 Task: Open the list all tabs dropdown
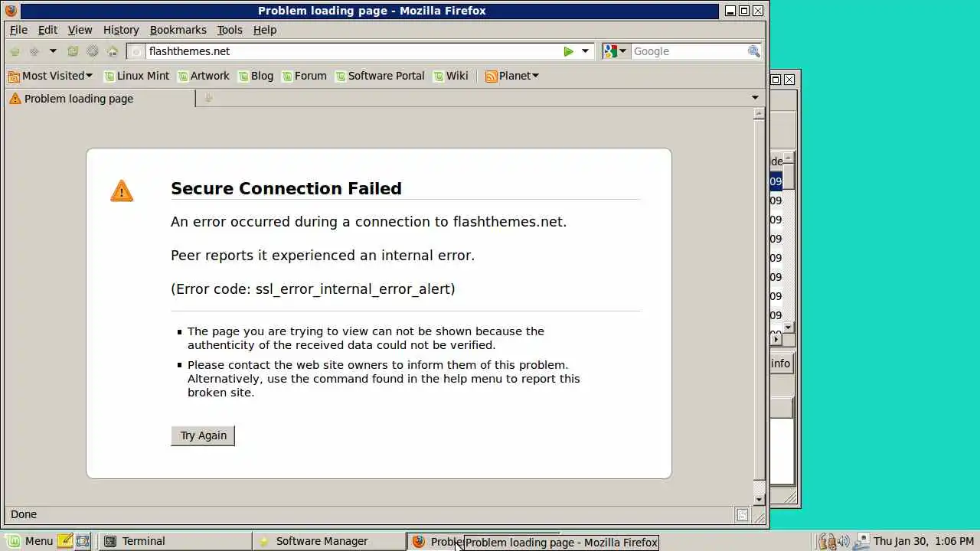(x=755, y=98)
